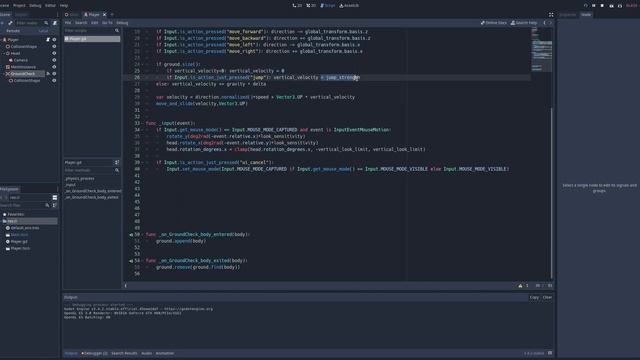
Task: Fold the code block at line 24
Action: pyautogui.click(x=142, y=64)
